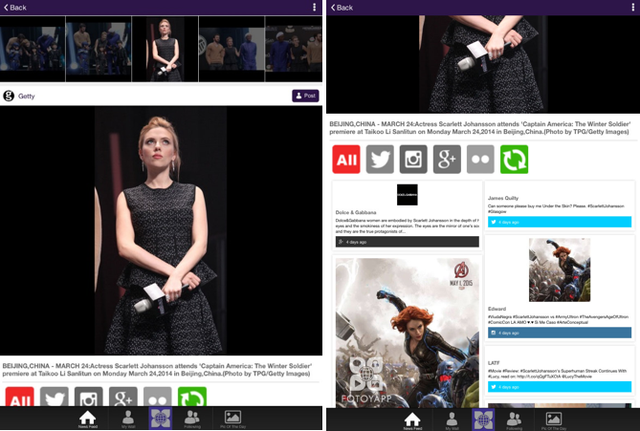Click the Getty source logo icon
640x431 pixels.
9,96
